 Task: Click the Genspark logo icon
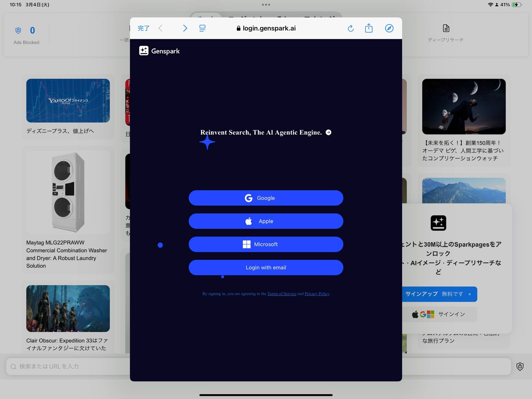pos(144,51)
